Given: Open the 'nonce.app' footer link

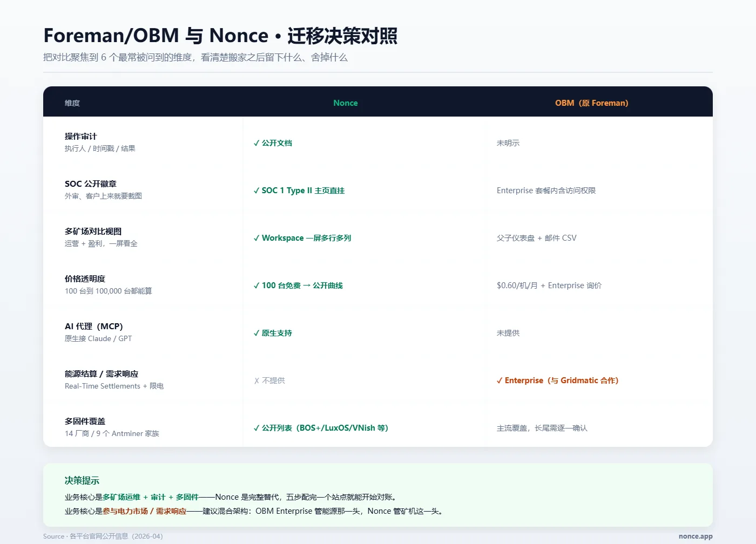Looking at the screenshot, I should click(x=696, y=536).
